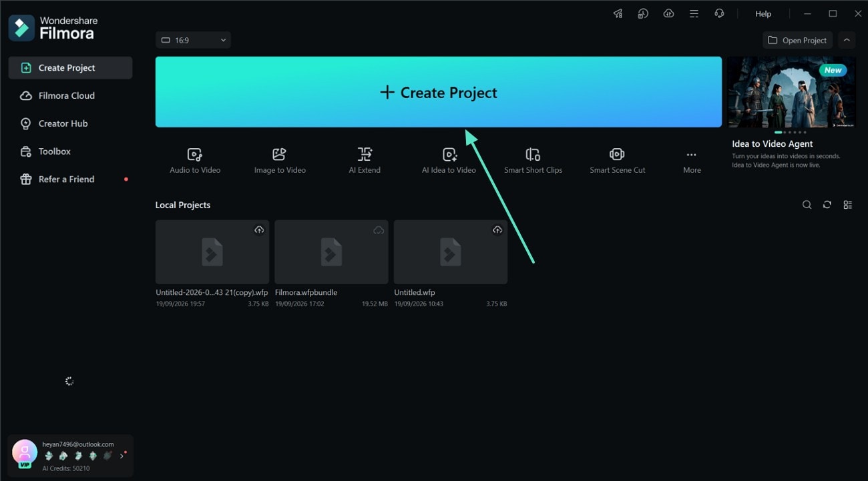Show More tools via the ellipsis
The height and width of the screenshot is (481, 868).
(692, 161)
